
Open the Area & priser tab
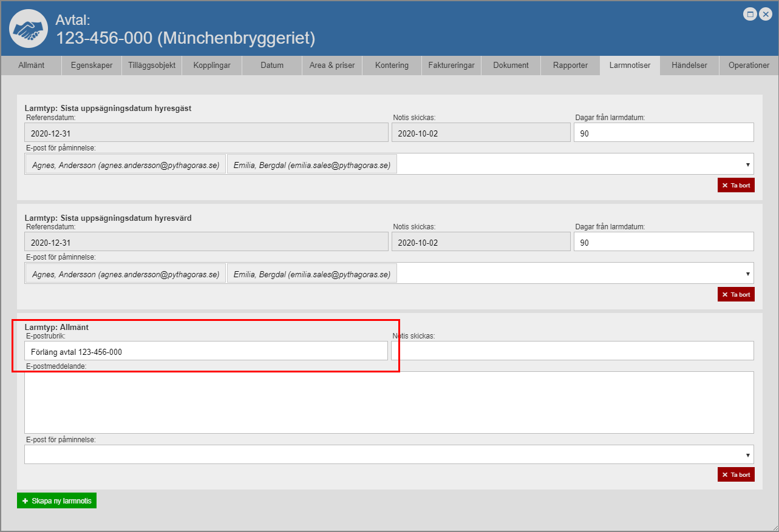[x=332, y=66]
